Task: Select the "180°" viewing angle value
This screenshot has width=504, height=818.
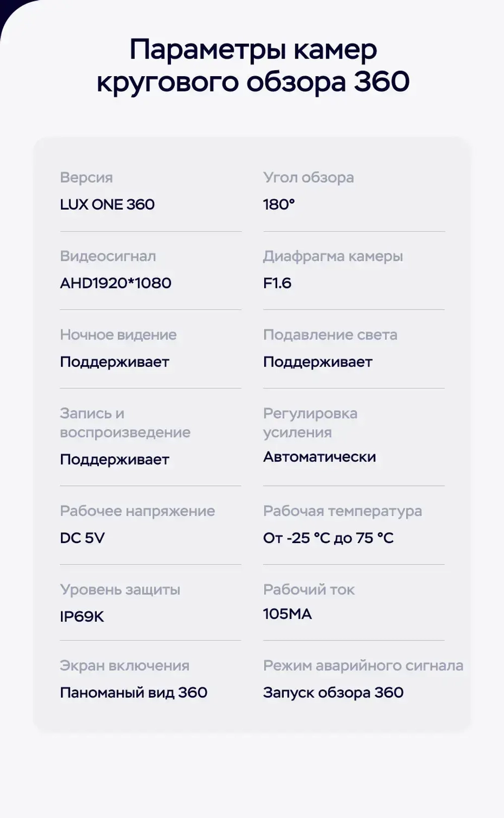Action: pos(279,204)
